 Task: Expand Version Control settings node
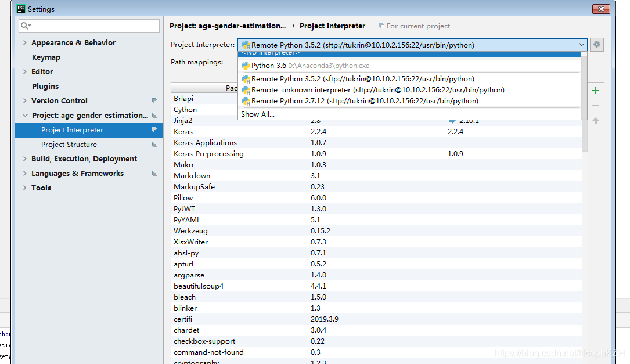tap(25, 100)
